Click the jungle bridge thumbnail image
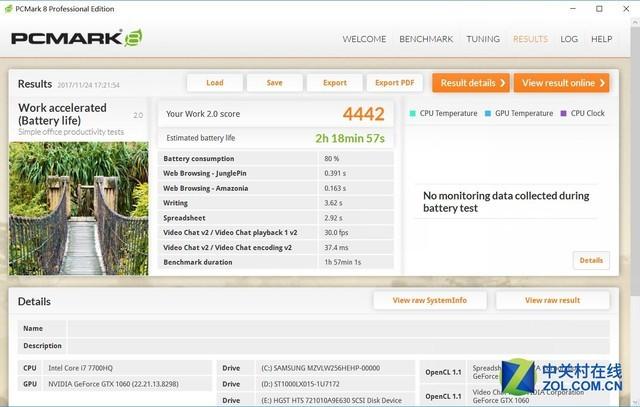Screen dimensions: 640x407 point(79,208)
